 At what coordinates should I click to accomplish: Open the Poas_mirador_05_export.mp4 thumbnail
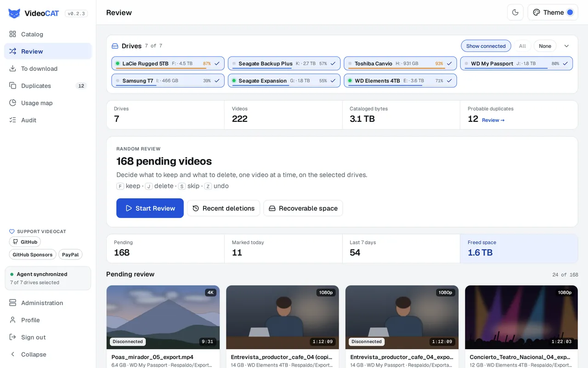(163, 317)
